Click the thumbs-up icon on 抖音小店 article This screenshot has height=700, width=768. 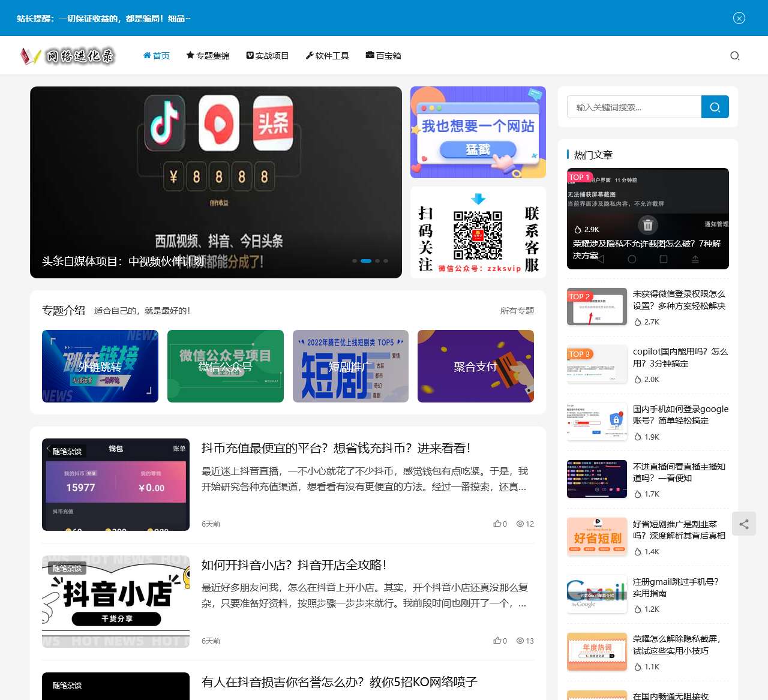coord(497,641)
